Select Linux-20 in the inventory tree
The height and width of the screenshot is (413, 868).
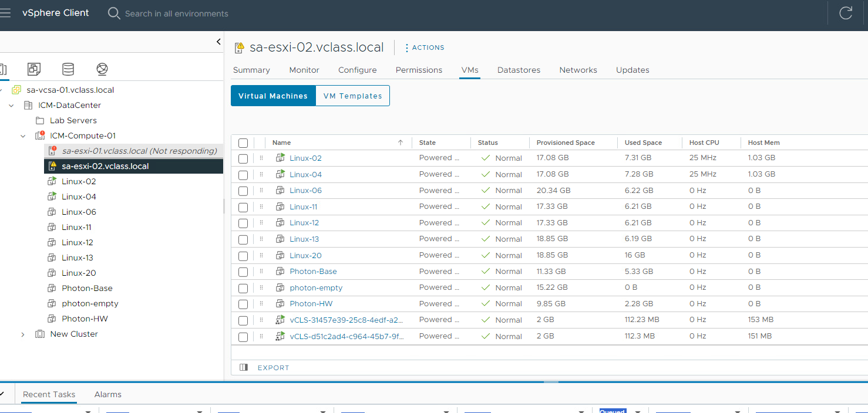(x=79, y=273)
